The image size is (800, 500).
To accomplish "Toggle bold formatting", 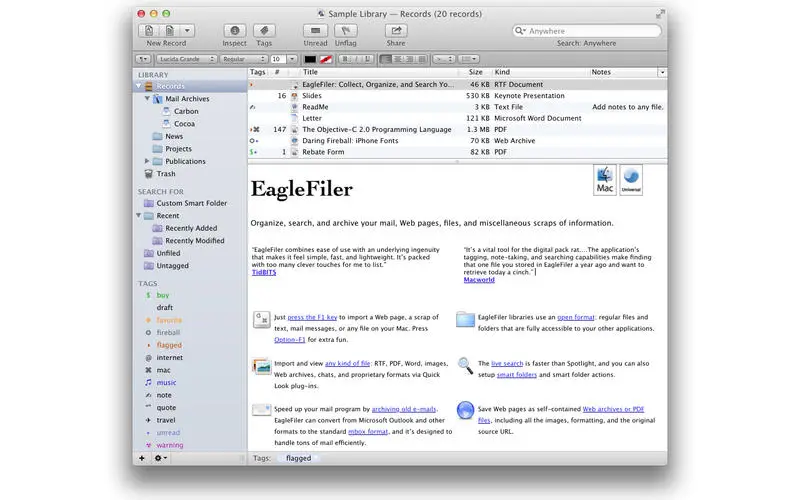I will [345, 59].
